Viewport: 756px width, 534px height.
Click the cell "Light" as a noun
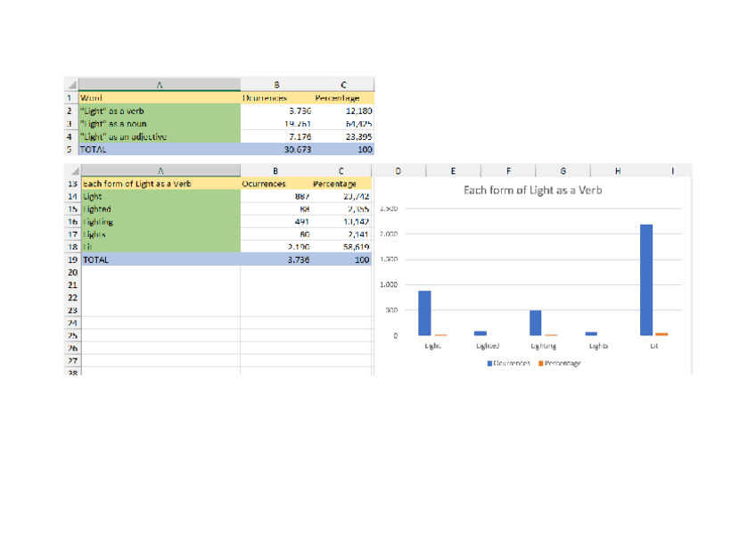(x=160, y=124)
